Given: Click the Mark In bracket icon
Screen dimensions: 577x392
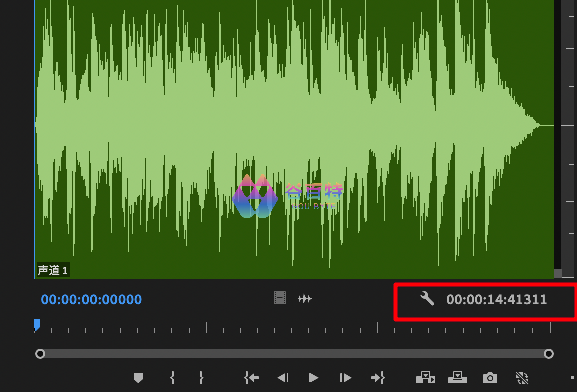Looking at the screenshot, I should (172, 378).
